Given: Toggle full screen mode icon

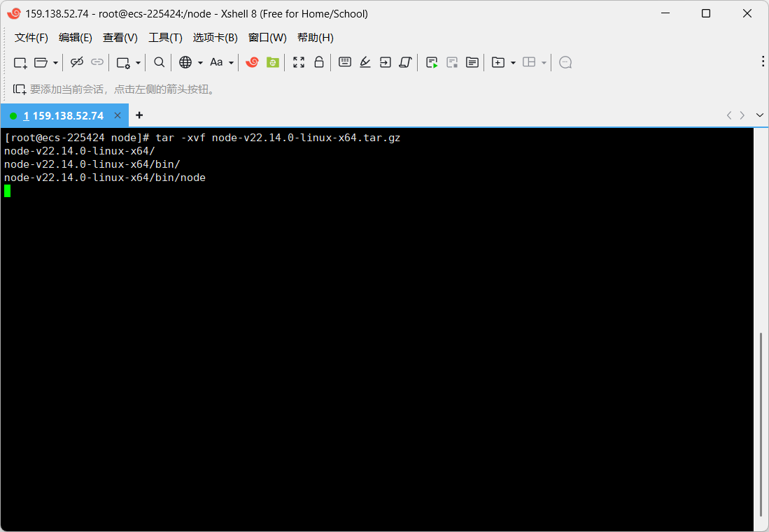Looking at the screenshot, I should (x=299, y=62).
